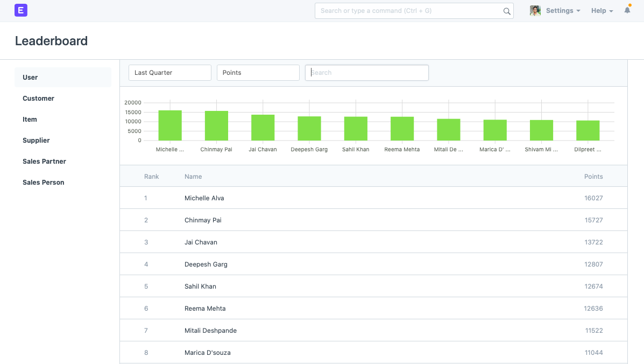The width and height of the screenshot is (644, 364).
Task: Click the Jai Chavan chart axis label
Action: [x=263, y=150]
